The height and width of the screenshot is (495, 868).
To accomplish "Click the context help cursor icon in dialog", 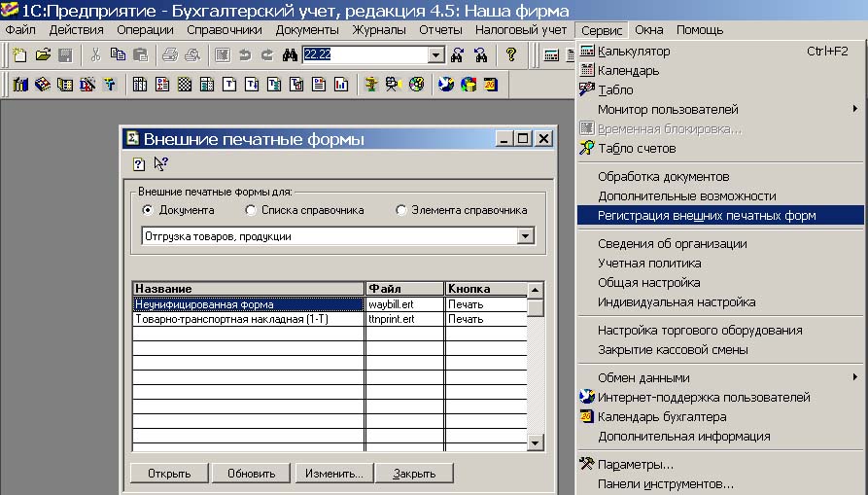I will tap(160, 164).
